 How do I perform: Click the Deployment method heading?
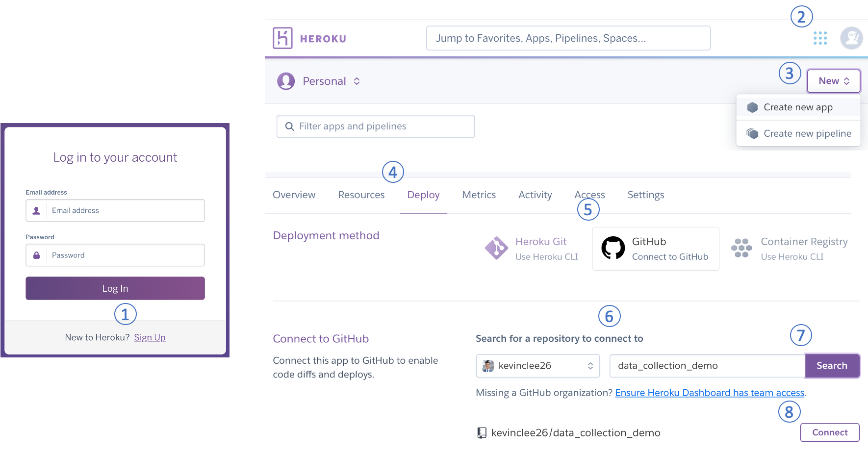pyautogui.click(x=326, y=235)
